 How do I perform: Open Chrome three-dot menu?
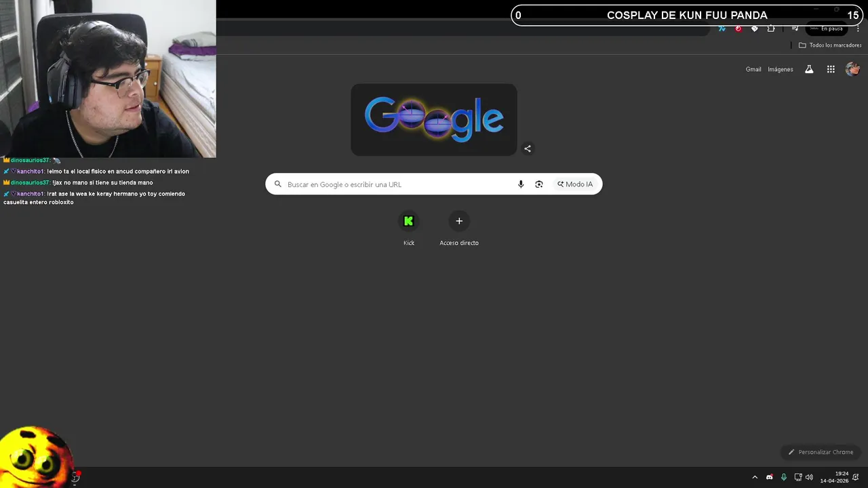click(x=858, y=28)
